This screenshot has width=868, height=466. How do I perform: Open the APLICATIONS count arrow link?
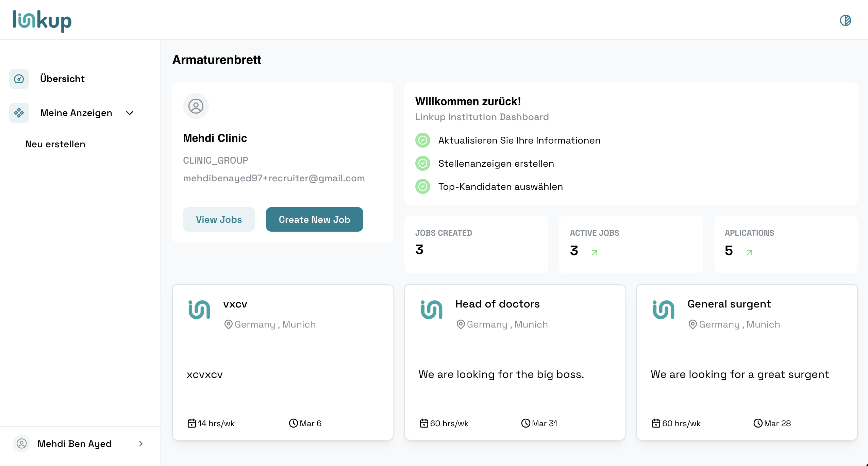pos(749,252)
